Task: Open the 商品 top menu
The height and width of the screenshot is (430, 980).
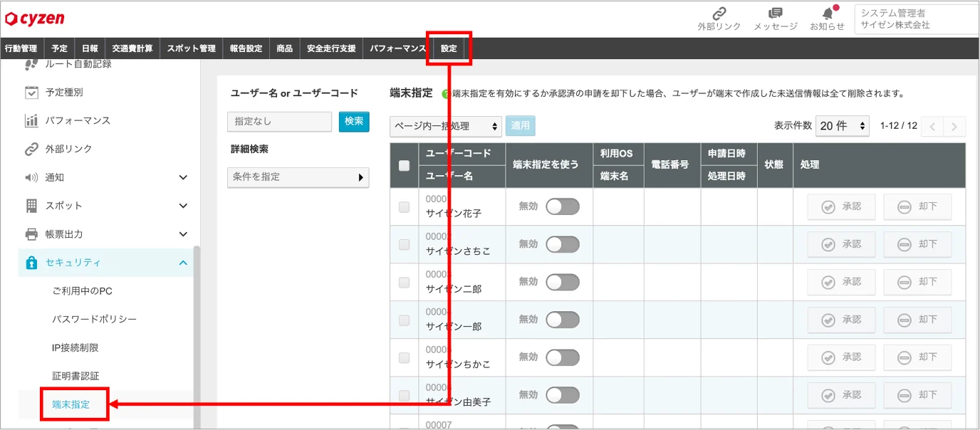Action: [x=285, y=48]
